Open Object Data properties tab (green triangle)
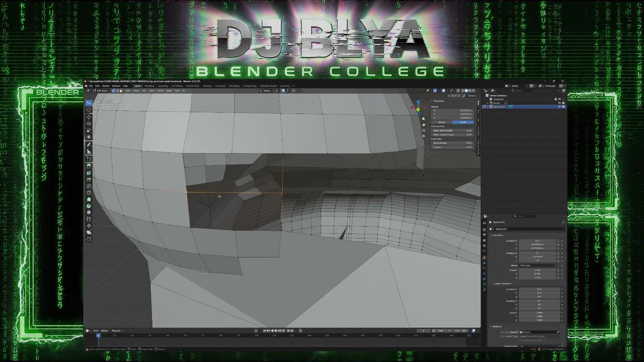The width and height of the screenshot is (644, 362). tap(485, 284)
